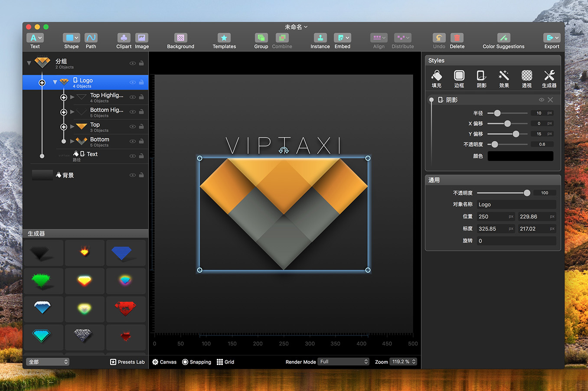Select the 边框 border style icon
Screen dimensions: 588x391
[x=459, y=79]
